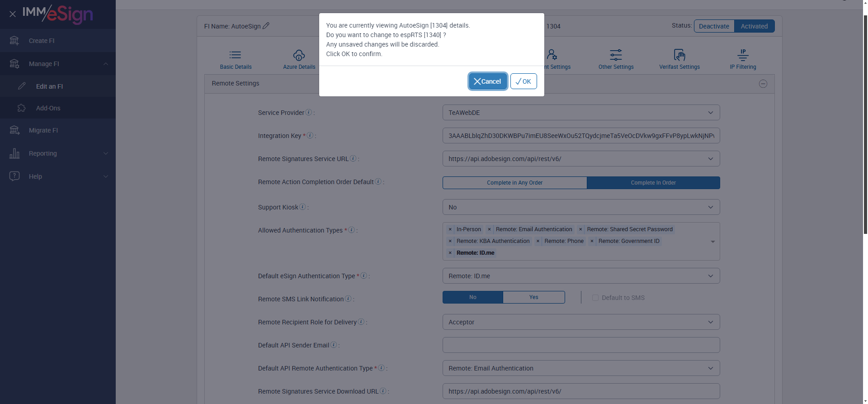Click info icon for Remote Signatures Service Download URL

(383, 391)
